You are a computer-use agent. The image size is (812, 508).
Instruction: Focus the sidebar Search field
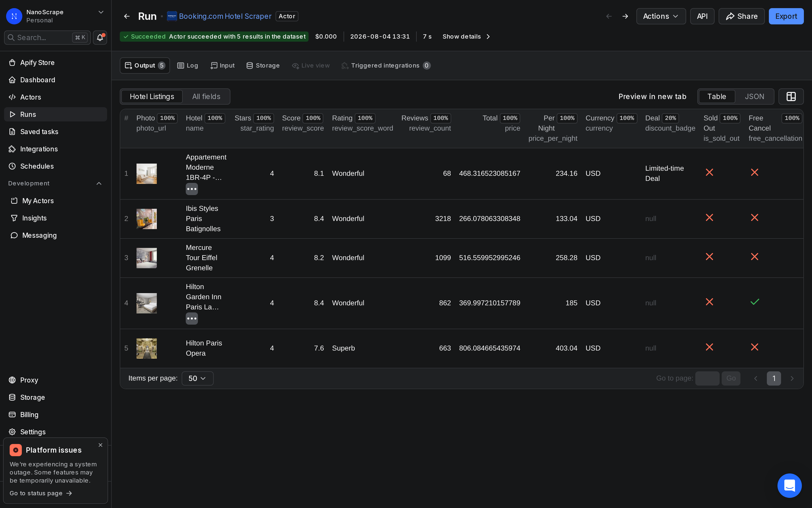[x=47, y=38]
